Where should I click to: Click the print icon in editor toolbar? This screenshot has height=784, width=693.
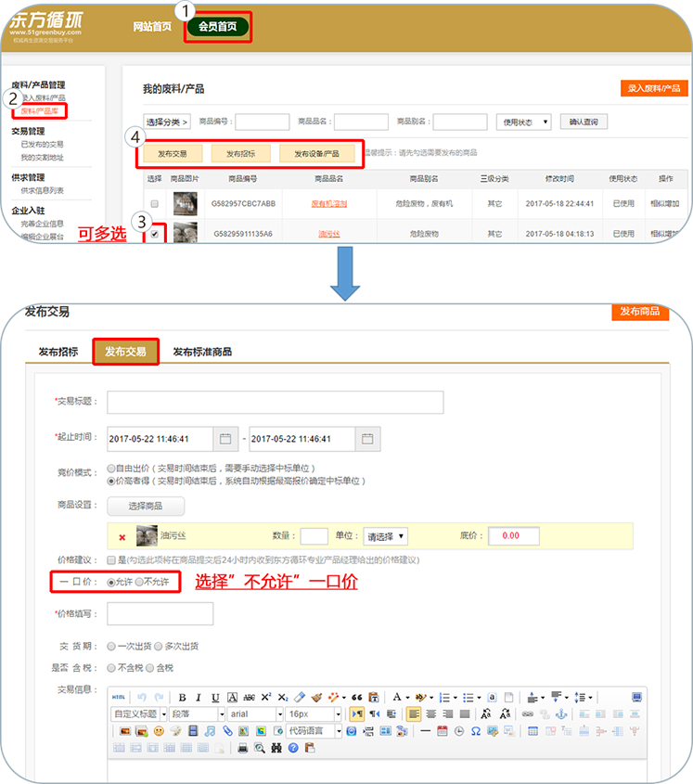tap(243, 747)
